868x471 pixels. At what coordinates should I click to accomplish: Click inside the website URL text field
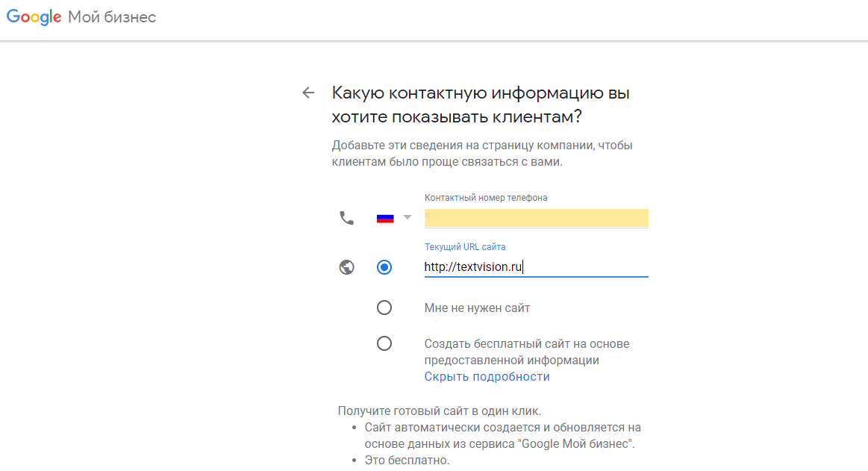coord(536,267)
